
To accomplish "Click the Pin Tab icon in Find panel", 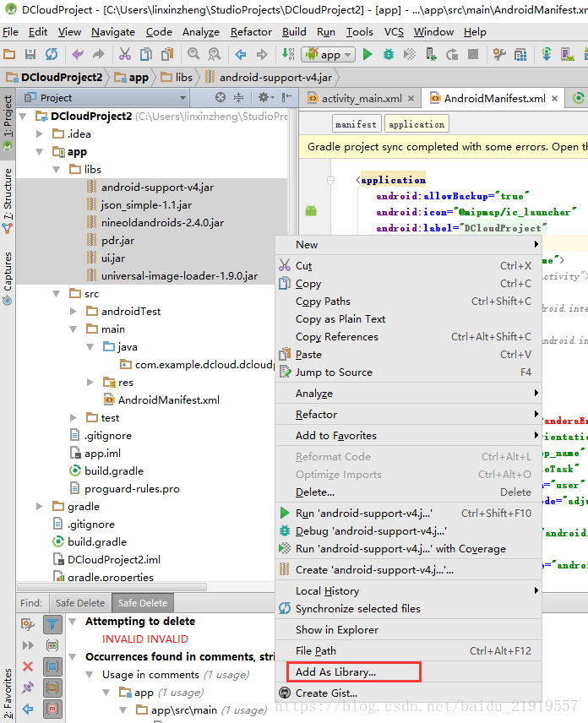I will 28,688.
